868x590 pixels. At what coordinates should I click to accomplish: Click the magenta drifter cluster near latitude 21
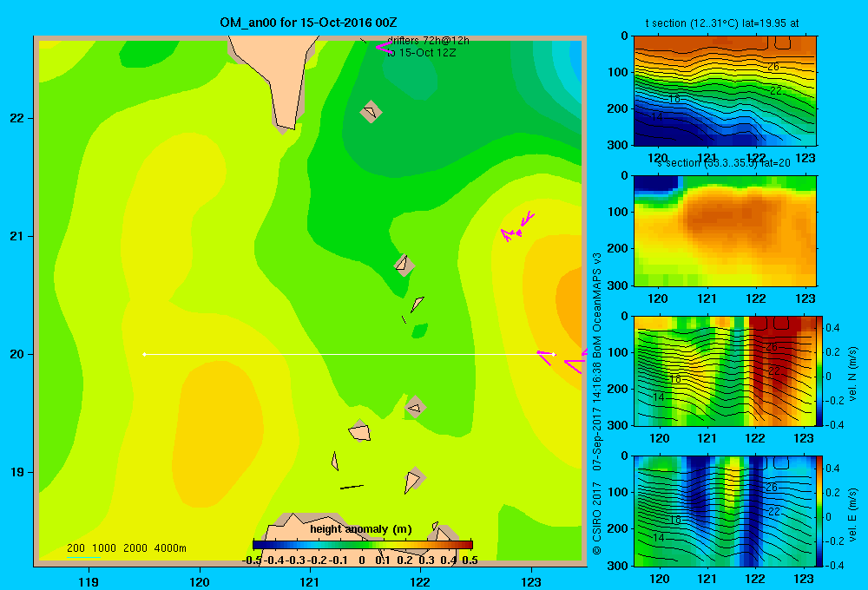pos(517,227)
